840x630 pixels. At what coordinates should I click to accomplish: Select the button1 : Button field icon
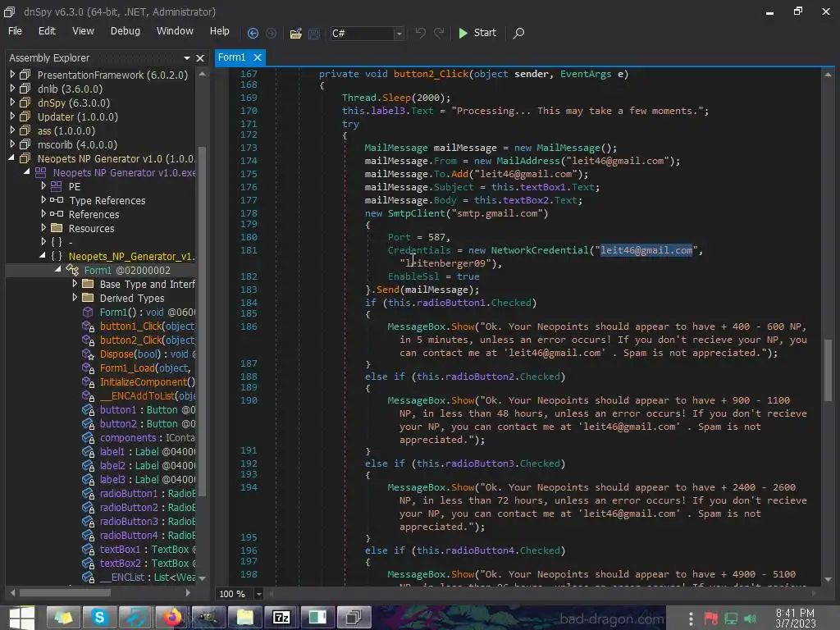(x=88, y=410)
